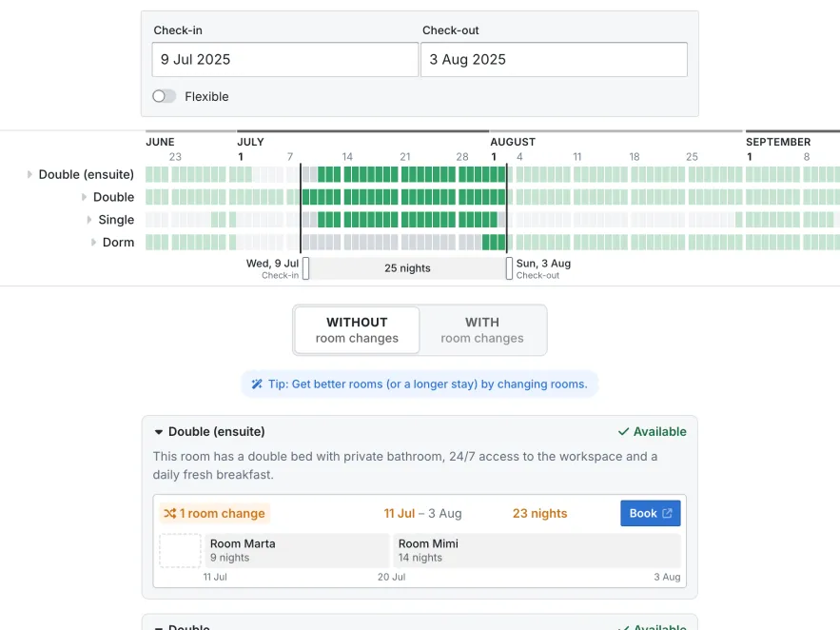Click the external link icon on Book
This screenshot has width=840, height=630.
(x=668, y=514)
